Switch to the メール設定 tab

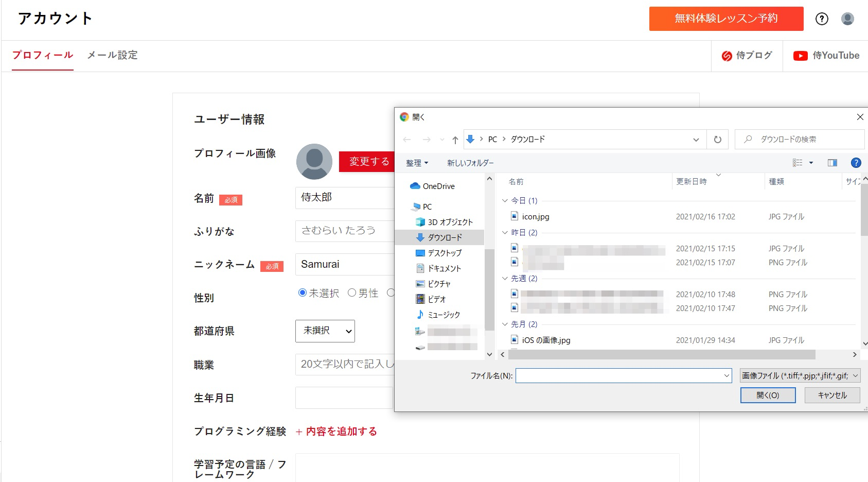(112, 55)
